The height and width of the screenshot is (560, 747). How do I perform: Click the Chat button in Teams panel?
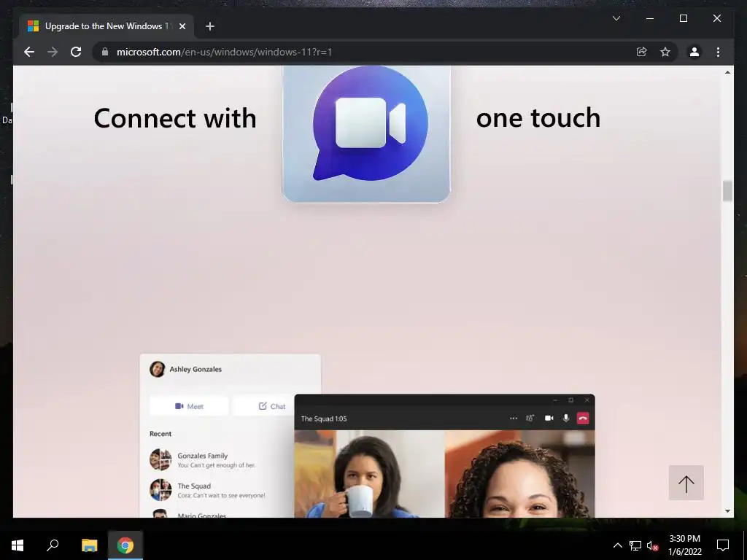[263, 406]
